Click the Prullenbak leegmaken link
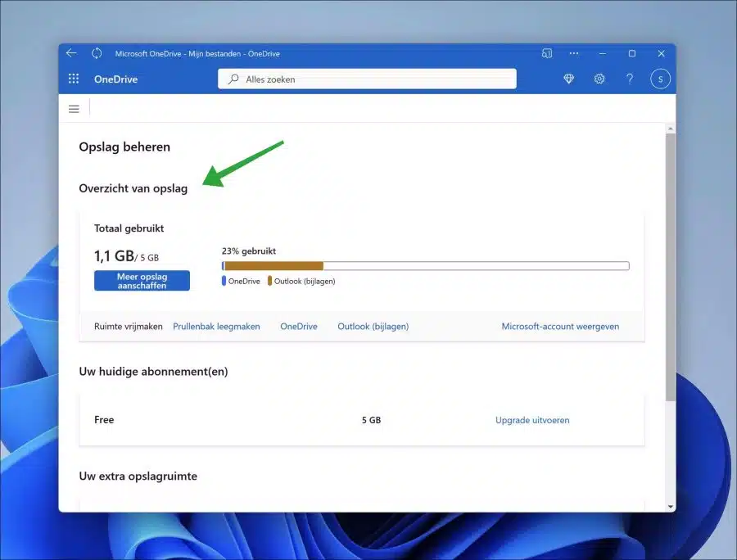The width and height of the screenshot is (737, 560). [216, 326]
